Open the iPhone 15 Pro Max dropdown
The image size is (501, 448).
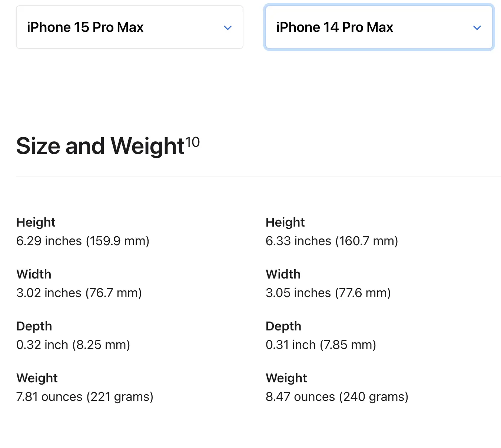pyautogui.click(x=129, y=27)
